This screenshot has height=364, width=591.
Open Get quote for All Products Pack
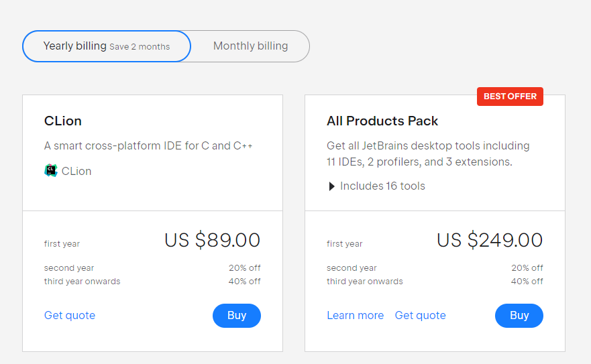pyautogui.click(x=420, y=315)
